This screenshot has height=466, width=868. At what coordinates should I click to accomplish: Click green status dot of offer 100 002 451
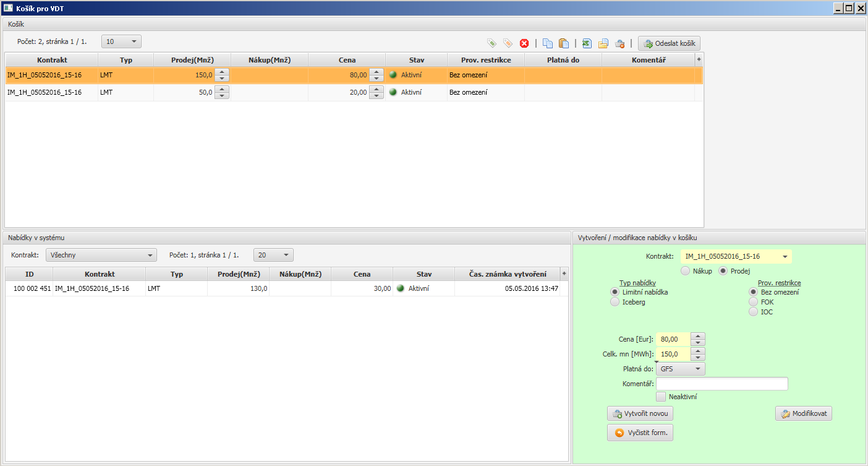click(x=400, y=288)
